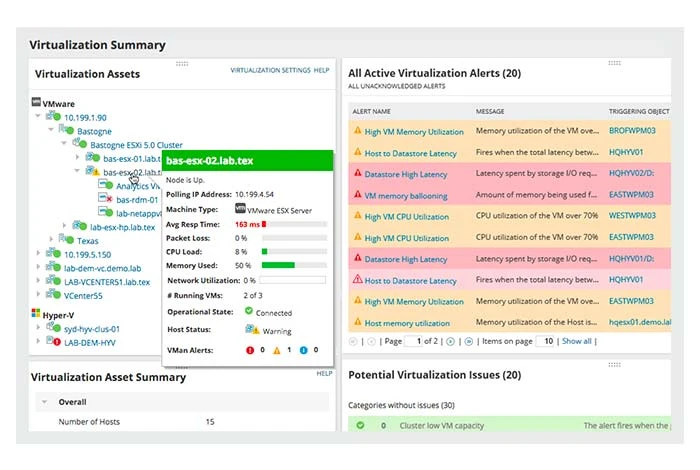This screenshot has width=700, height=470.
Task: Sort by Triggering Object column header
Action: click(x=639, y=111)
